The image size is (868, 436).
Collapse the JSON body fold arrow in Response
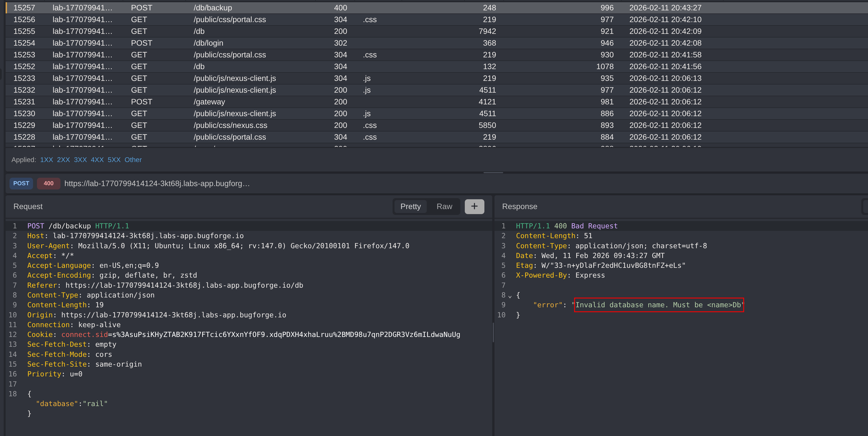510,296
